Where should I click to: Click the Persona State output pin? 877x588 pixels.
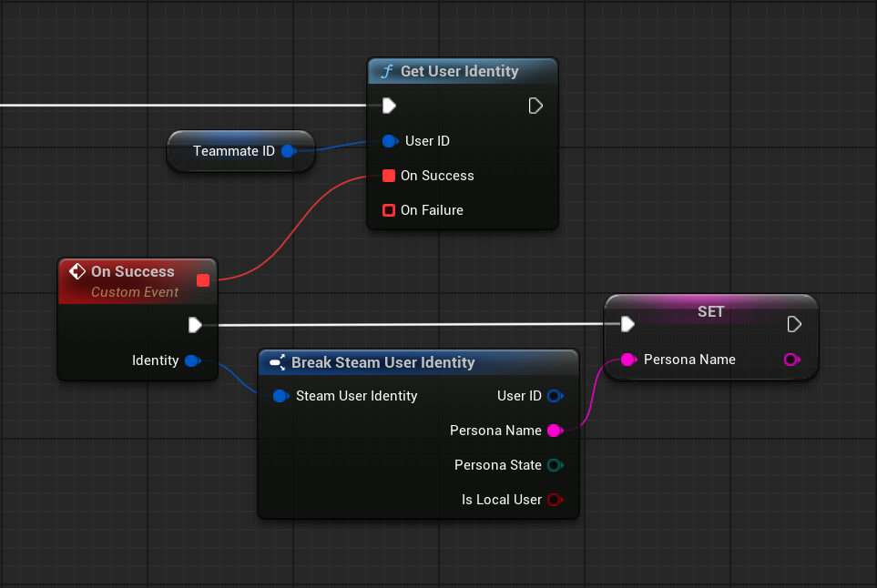pyautogui.click(x=555, y=465)
